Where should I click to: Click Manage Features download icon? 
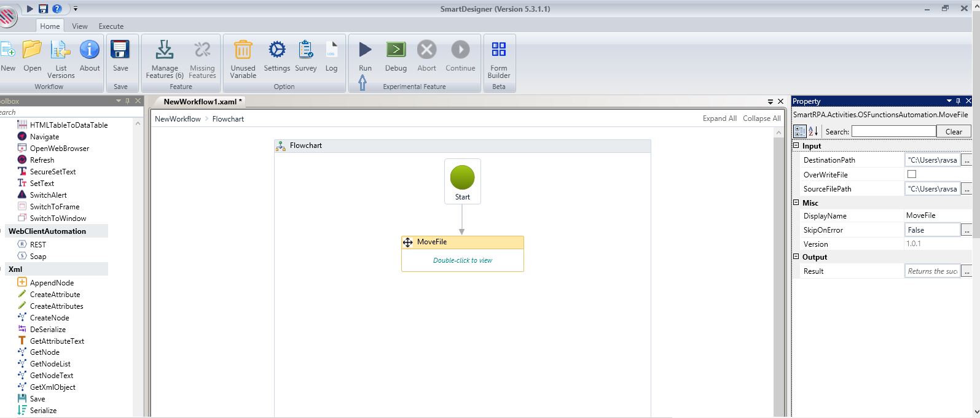(x=165, y=50)
